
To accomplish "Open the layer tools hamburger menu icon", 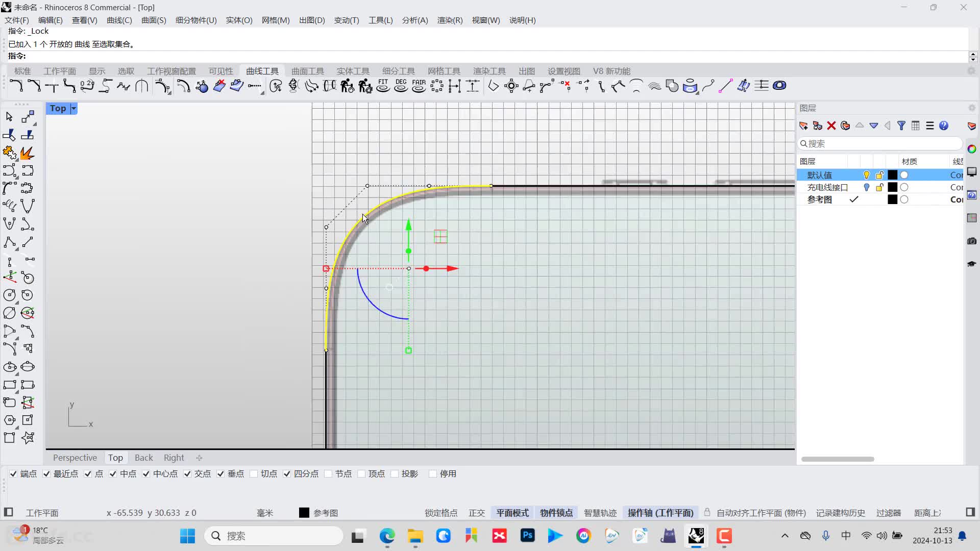I will (x=930, y=126).
